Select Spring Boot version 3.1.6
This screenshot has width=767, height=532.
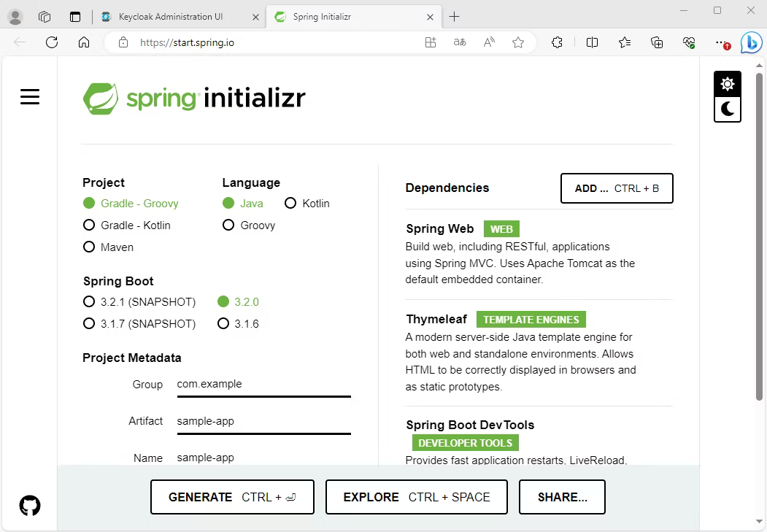pos(223,323)
